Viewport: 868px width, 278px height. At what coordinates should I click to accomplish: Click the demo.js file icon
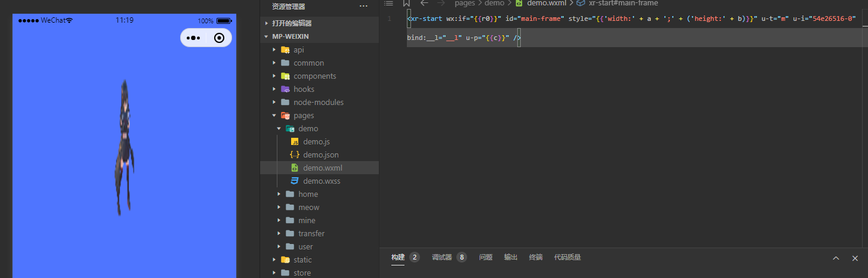tap(295, 141)
